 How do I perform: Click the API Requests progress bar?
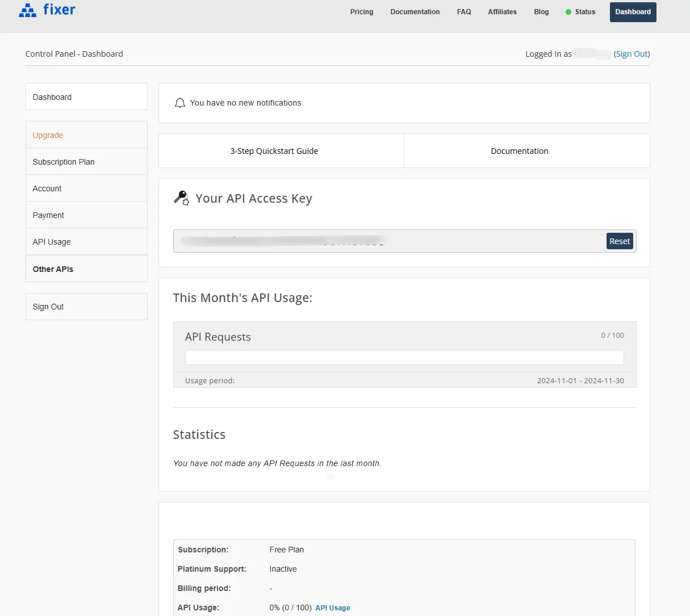[x=404, y=357]
